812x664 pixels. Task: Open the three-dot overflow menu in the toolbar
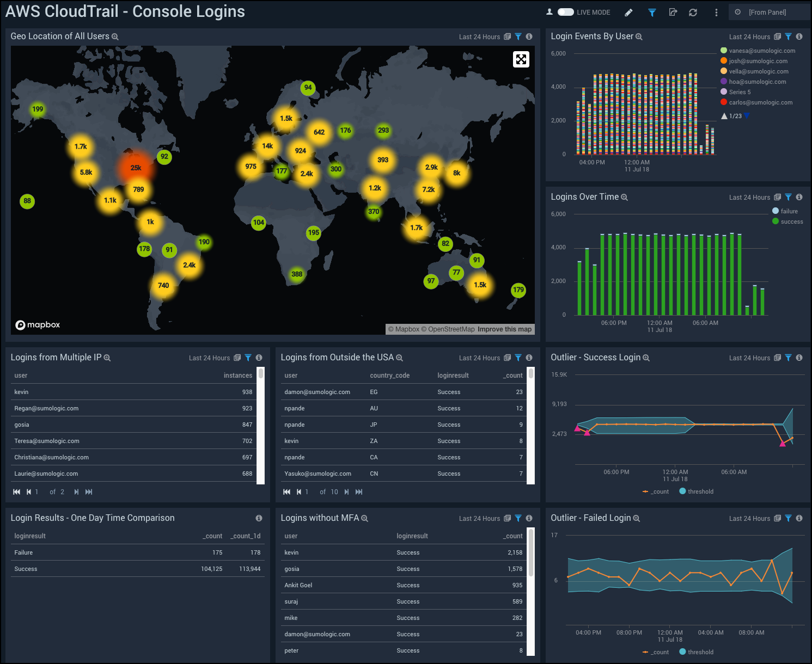[715, 12]
